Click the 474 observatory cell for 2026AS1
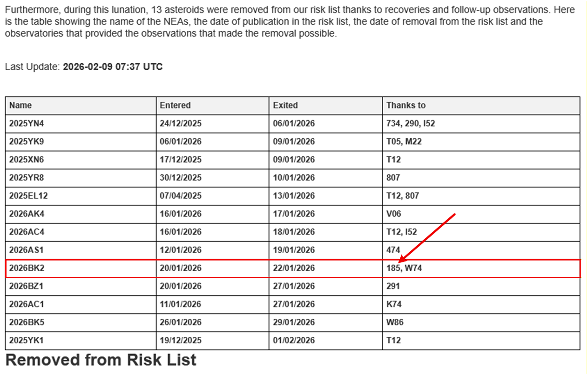This screenshot has width=588, height=375. (x=393, y=250)
